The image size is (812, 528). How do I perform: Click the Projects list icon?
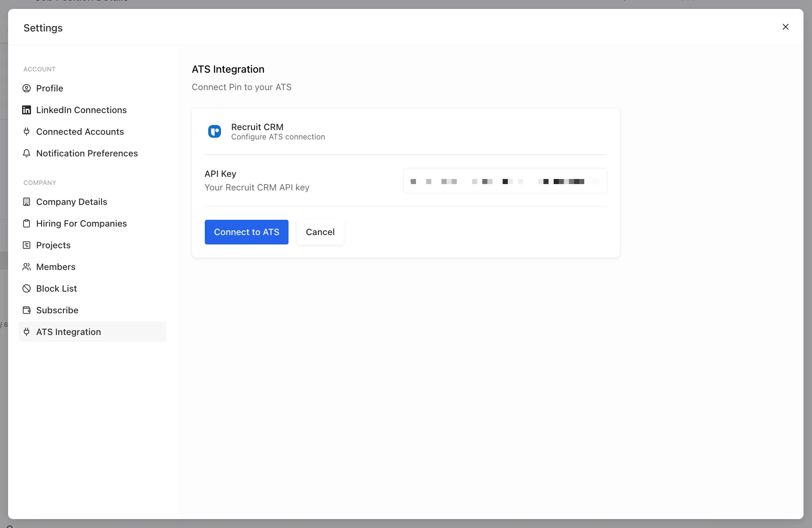[26, 245]
